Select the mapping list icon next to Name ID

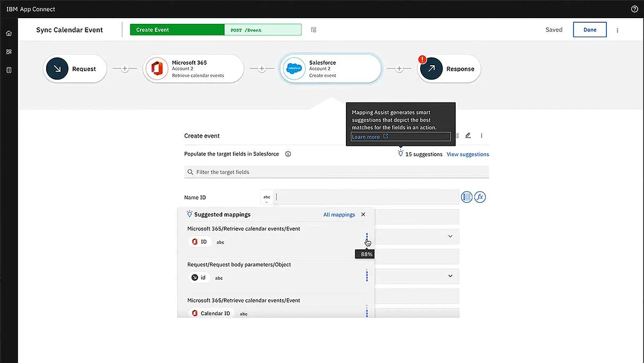466,196
